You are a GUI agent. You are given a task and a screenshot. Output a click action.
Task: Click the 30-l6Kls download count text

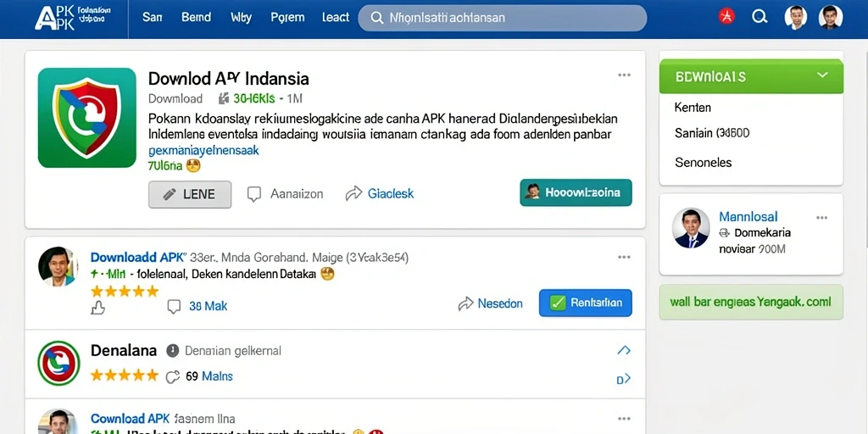pyautogui.click(x=254, y=99)
